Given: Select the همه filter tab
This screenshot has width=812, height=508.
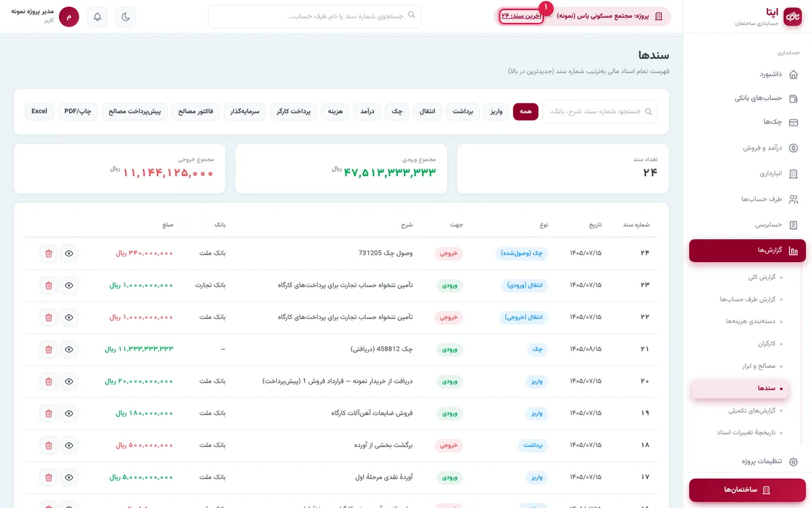Looking at the screenshot, I should 526,112.
